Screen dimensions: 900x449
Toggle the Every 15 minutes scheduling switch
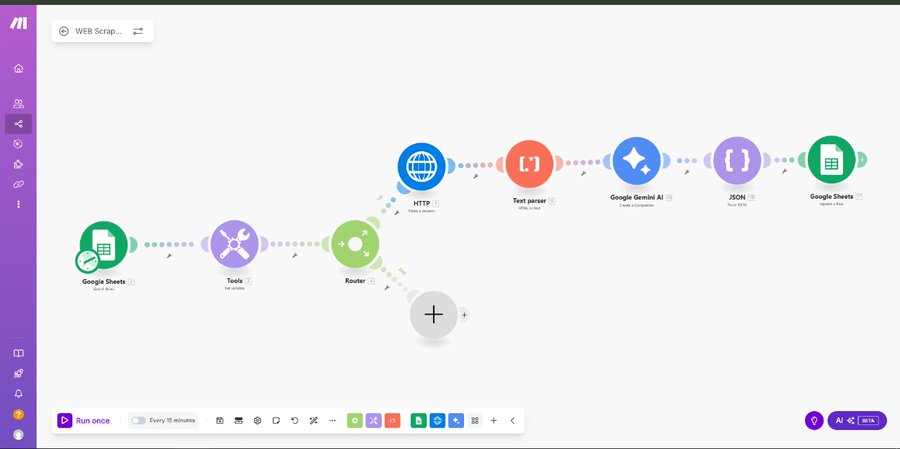[138, 420]
